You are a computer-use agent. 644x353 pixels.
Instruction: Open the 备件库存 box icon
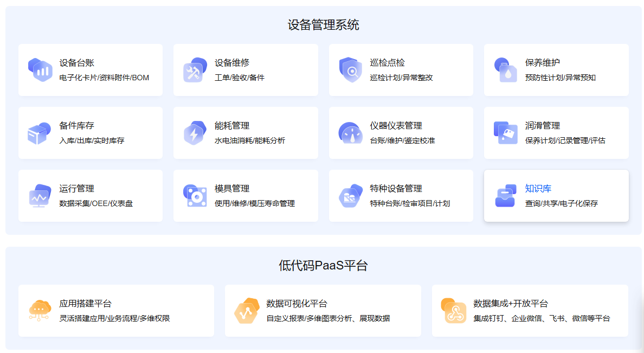click(x=40, y=133)
